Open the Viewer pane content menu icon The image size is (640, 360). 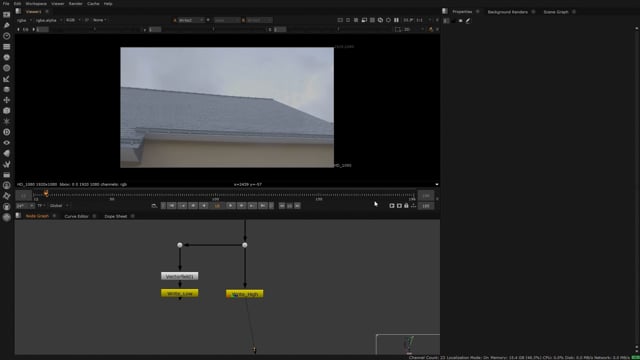tap(18, 11)
